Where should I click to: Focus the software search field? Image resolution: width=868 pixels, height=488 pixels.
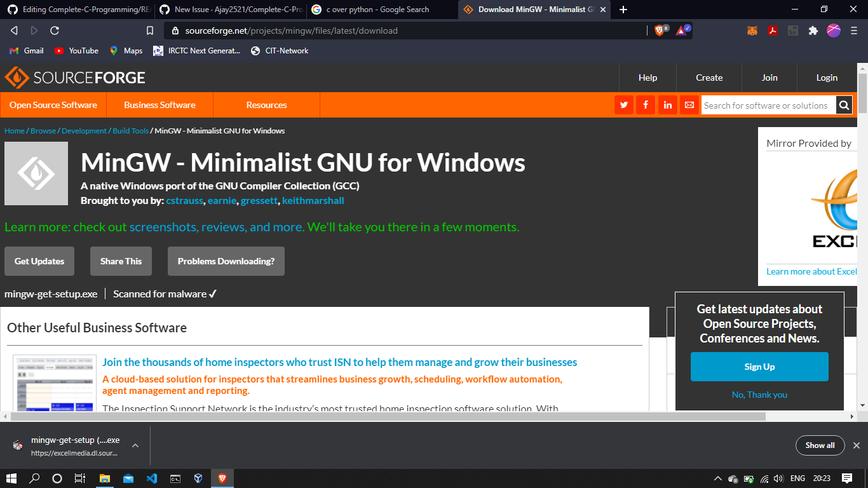[768, 105]
